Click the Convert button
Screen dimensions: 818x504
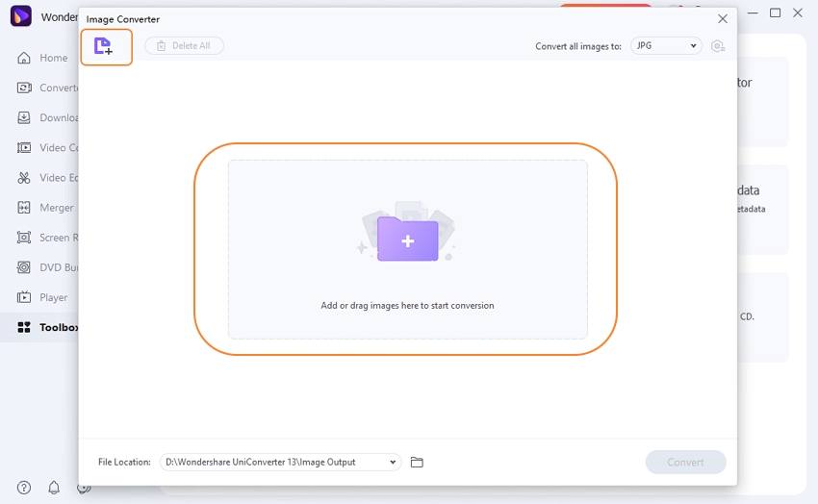click(685, 463)
